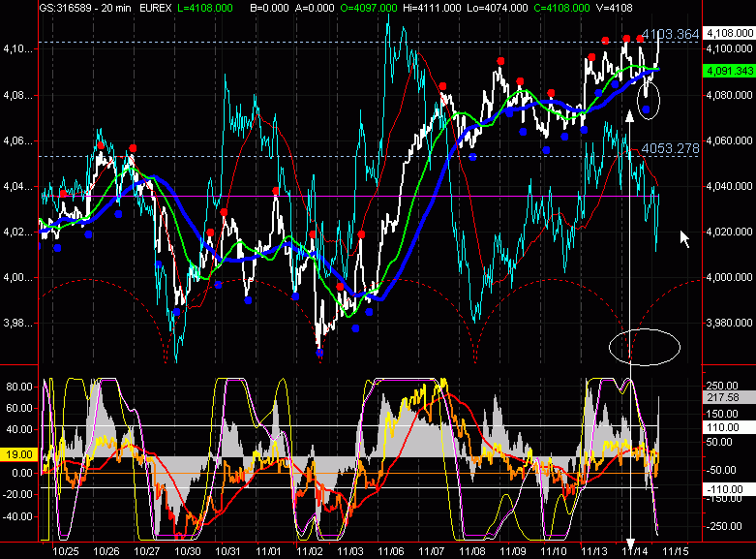Click the last price L=4108.000 in header
756x559 pixels.
point(205,8)
